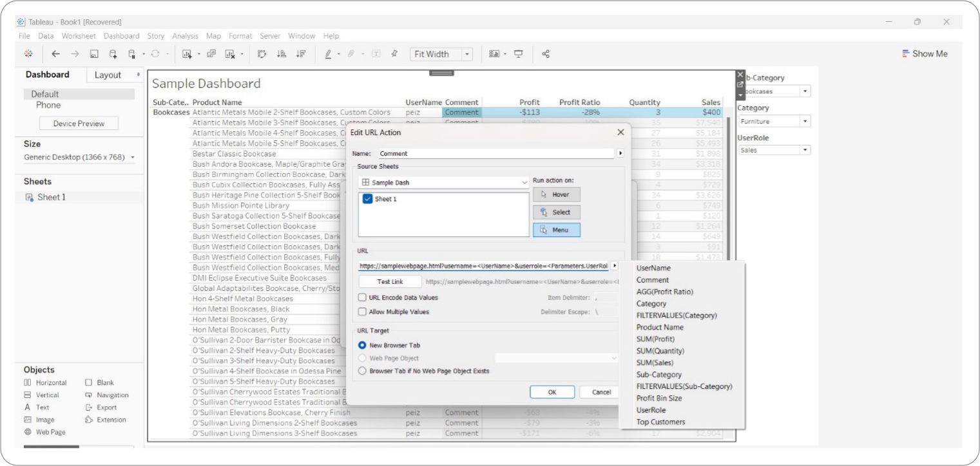Add a Navigation object
Viewport: 980px width, 466px height.
[107, 395]
